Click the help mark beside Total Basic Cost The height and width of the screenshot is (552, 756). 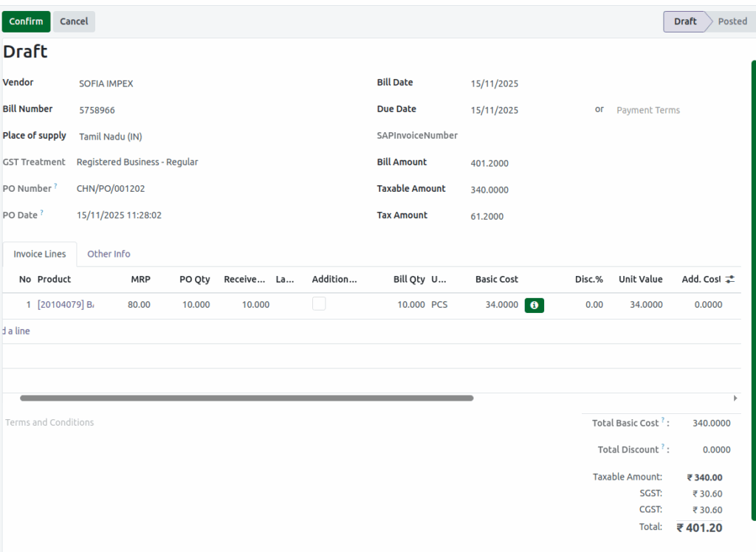point(663,421)
